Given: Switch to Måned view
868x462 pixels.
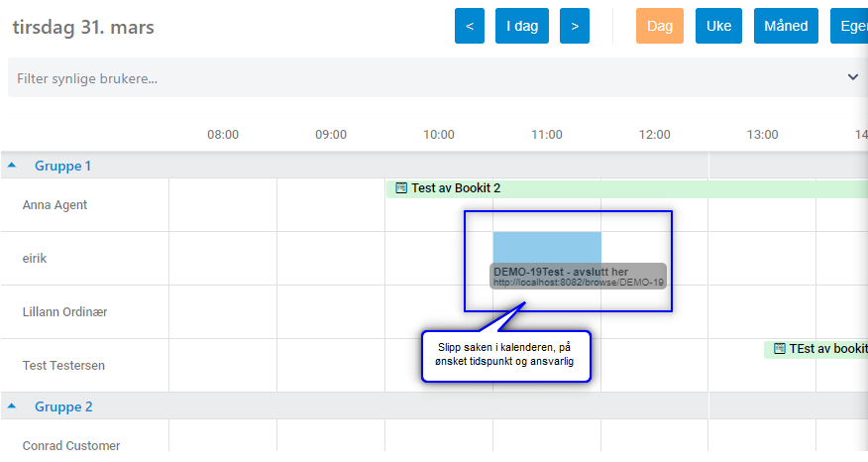Looking at the screenshot, I should 786,26.
